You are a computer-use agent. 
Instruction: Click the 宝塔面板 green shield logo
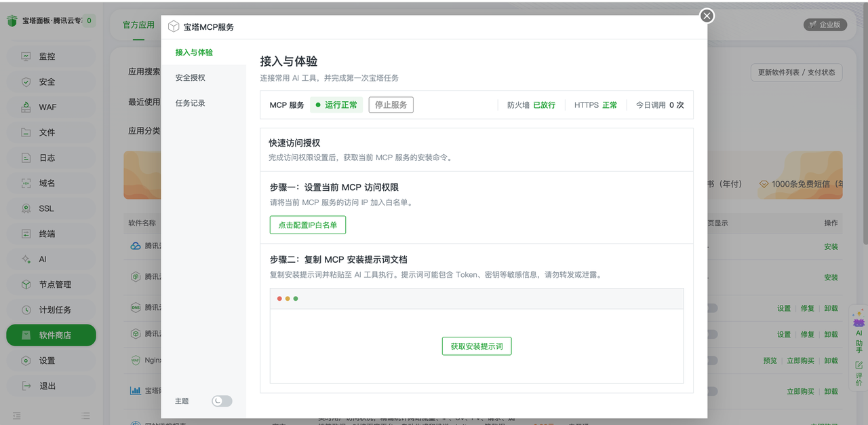pyautogui.click(x=12, y=20)
